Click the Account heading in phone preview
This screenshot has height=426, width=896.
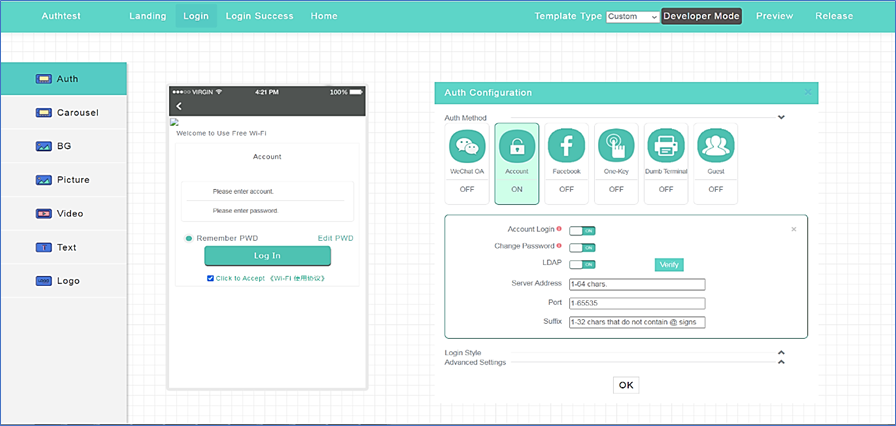pos(267,156)
